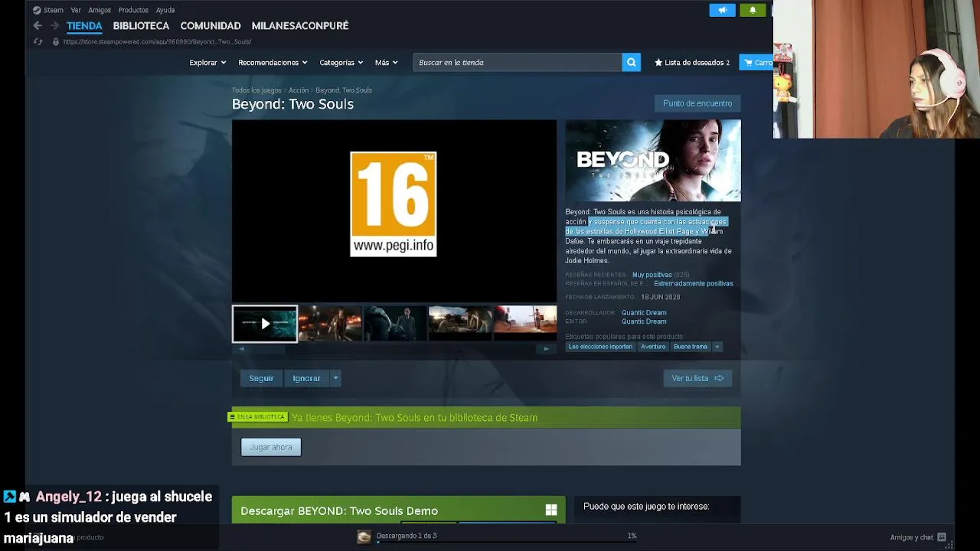Screen dimensions: 980x551
Task: Open Lista de deseados
Action: pyautogui.click(x=692, y=63)
